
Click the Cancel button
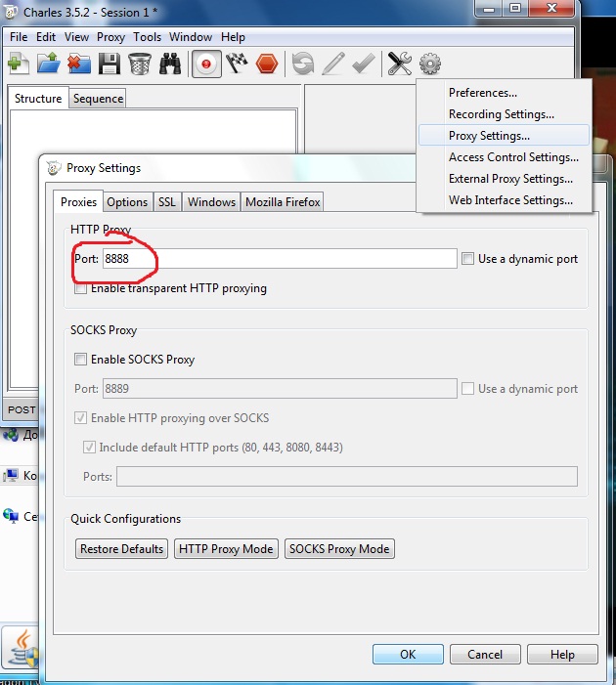click(485, 654)
